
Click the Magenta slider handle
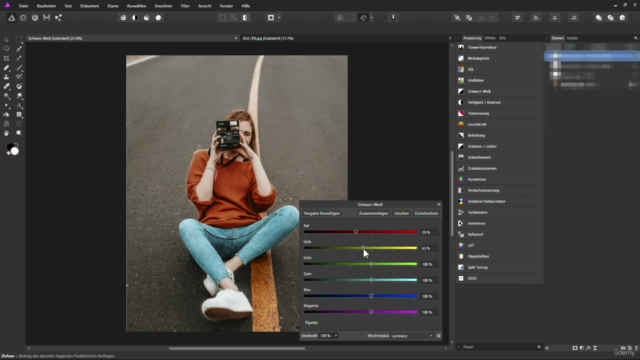point(371,312)
